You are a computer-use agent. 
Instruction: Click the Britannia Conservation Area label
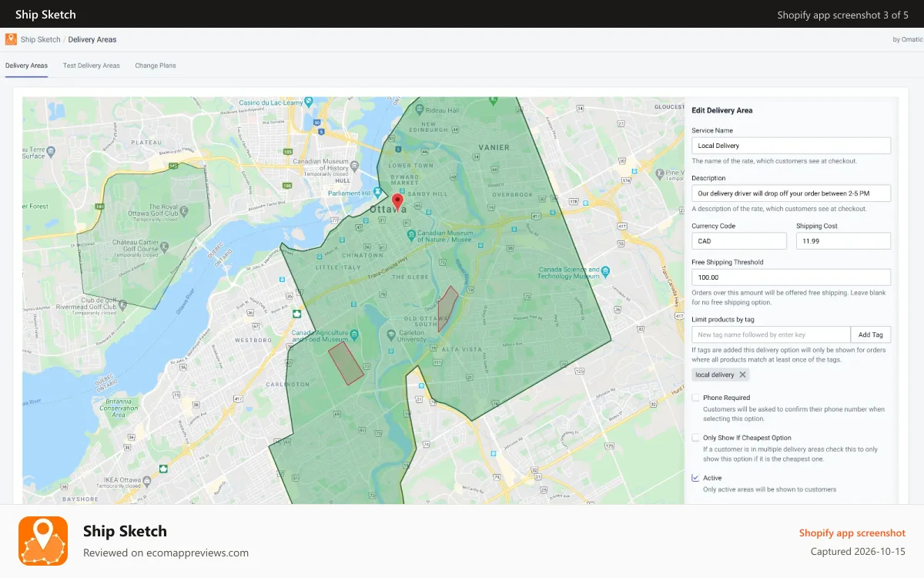tap(118, 408)
